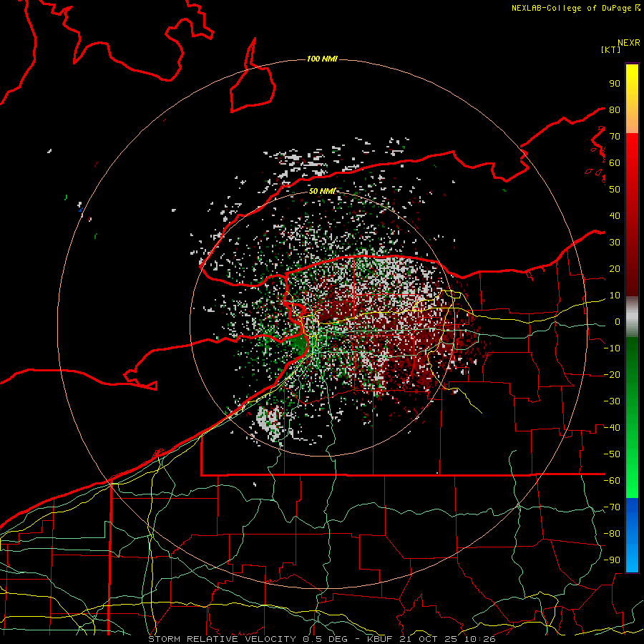This screenshot has width=644, height=644.
Task: Click the -20 scale value
Action: pos(612,374)
